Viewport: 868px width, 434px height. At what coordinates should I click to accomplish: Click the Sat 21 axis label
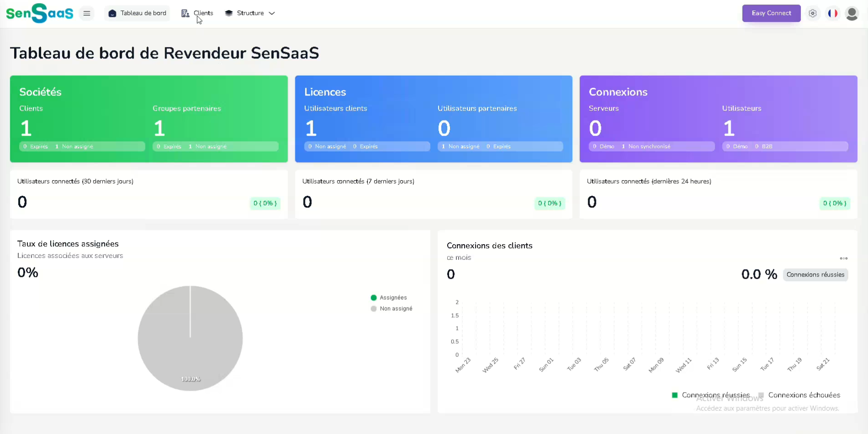coord(823,364)
